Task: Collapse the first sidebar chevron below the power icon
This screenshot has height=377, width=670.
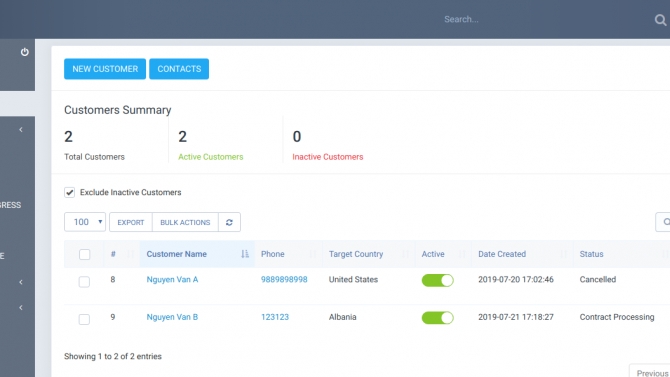Action: tap(21, 130)
